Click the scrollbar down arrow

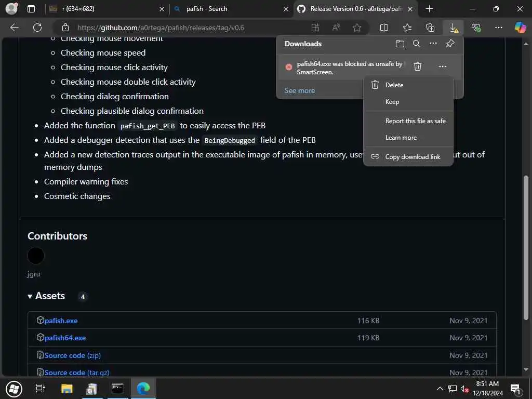(x=526, y=369)
